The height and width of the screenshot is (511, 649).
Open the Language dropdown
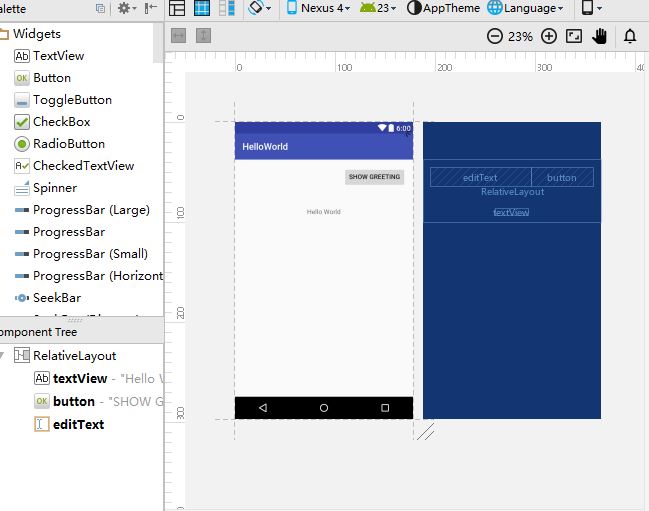pyautogui.click(x=525, y=8)
